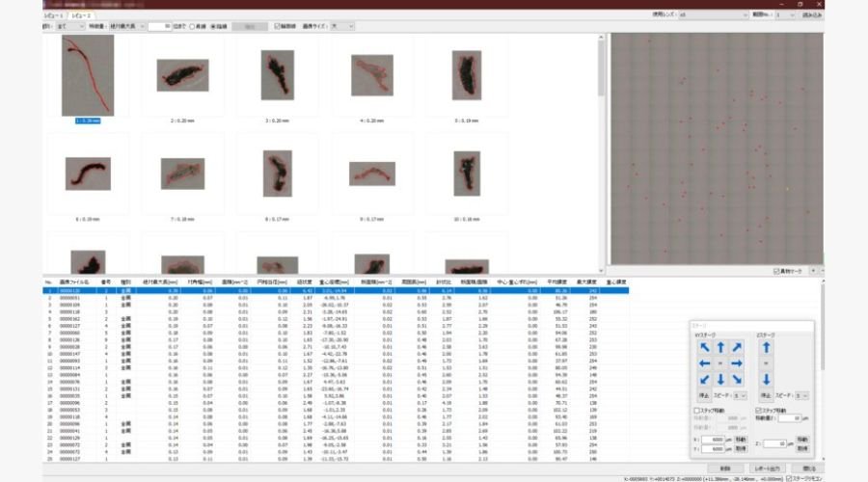Open the type filter dropdown showing 全て

coord(70,26)
